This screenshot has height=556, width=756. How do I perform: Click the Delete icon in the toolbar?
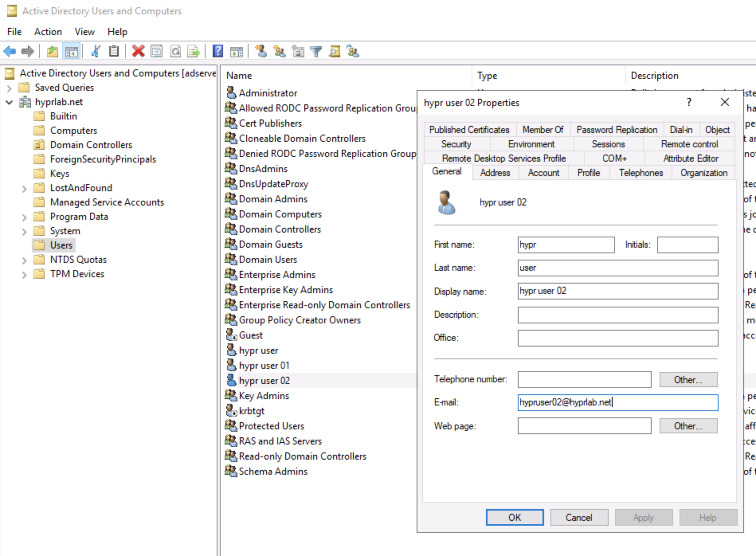pyautogui.click(x=138, y=52)
